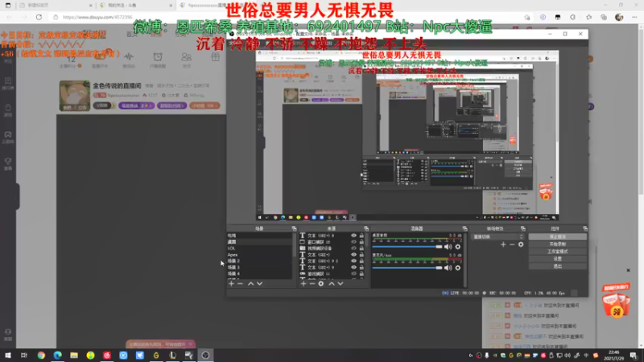644x362 pixels.
Task: Remove selected source with the minus button in Sources panel
Action: click(x=312, y=284)
